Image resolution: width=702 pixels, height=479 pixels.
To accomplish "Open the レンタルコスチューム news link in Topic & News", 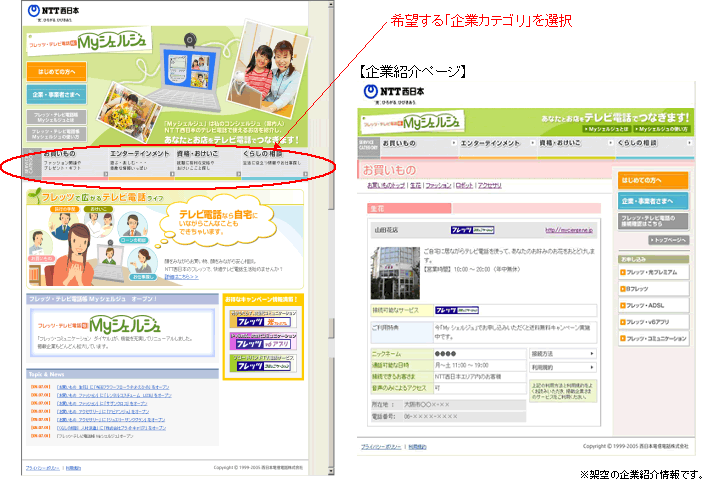I will point(114,395).
